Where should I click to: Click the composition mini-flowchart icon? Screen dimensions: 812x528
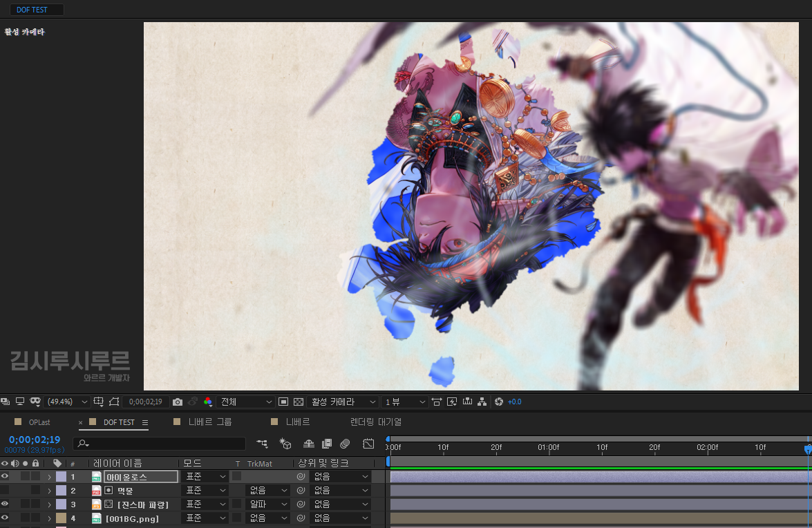[x=262, y=444]
